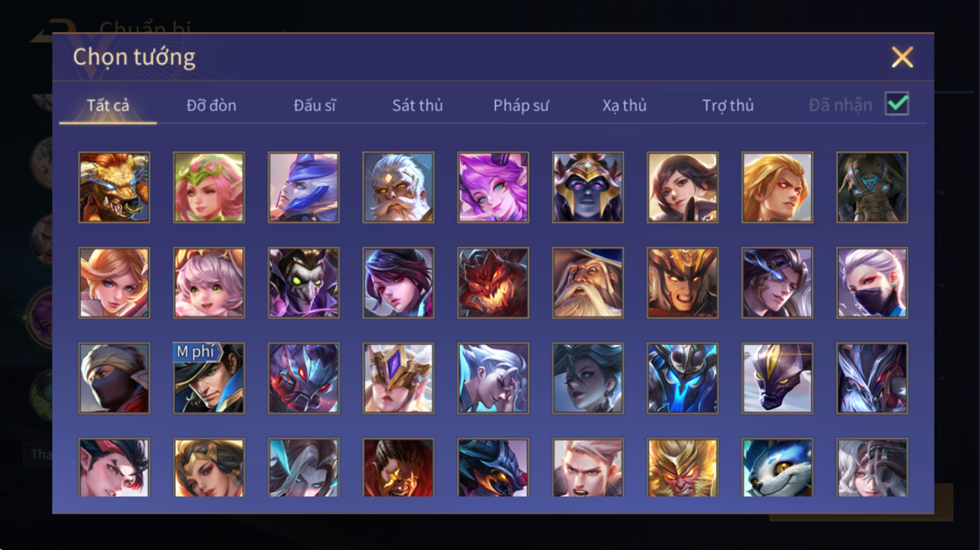
Task: Select the purple-haired girl hero portrait
Action: click(493, 187)
